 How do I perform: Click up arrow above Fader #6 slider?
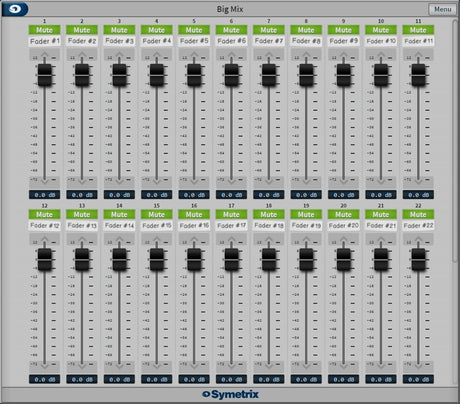point(231,54)
